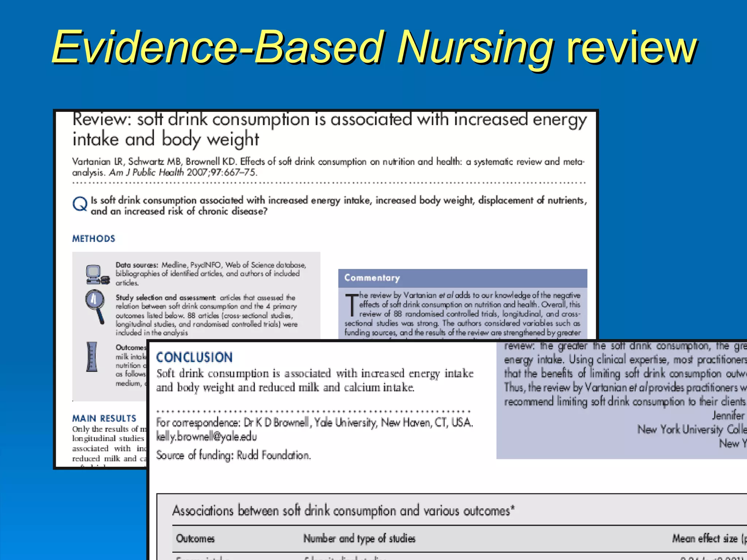
Task: Click the computer Data sources icon
Action: pyautogui.click(x=97, y=275)
